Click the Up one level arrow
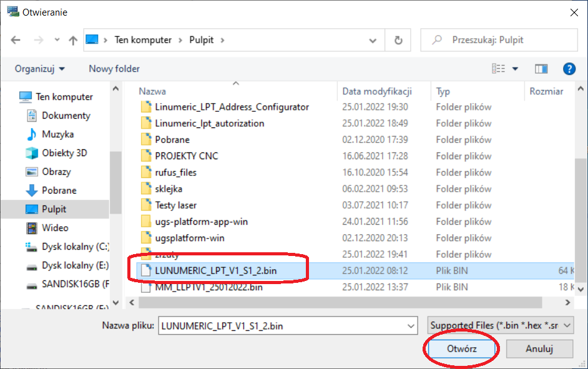 (73, 40)
